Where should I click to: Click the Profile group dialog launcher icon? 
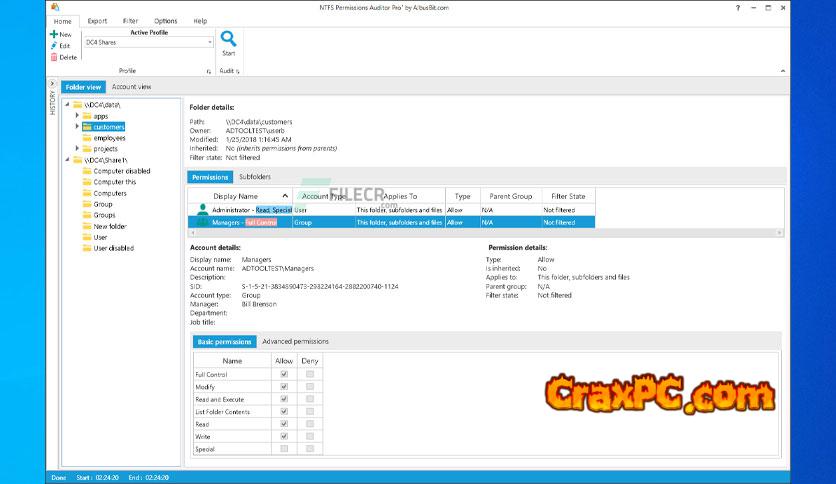(x=209, y=72)
